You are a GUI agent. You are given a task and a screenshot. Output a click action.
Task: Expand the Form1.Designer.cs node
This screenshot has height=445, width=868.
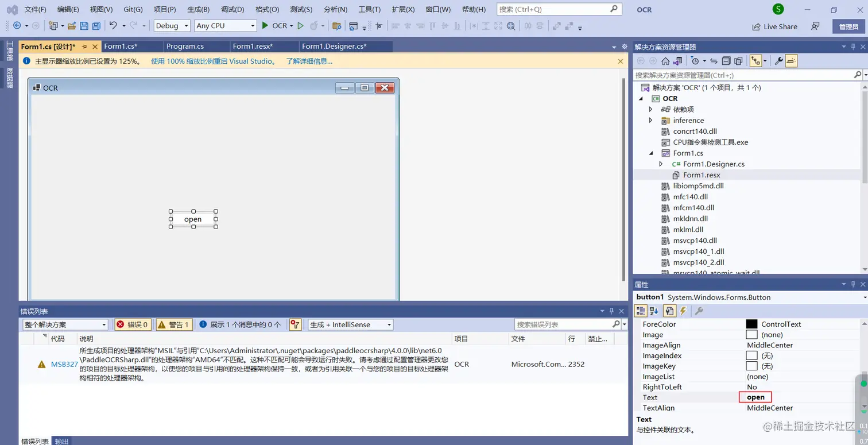tap(661, 164)
